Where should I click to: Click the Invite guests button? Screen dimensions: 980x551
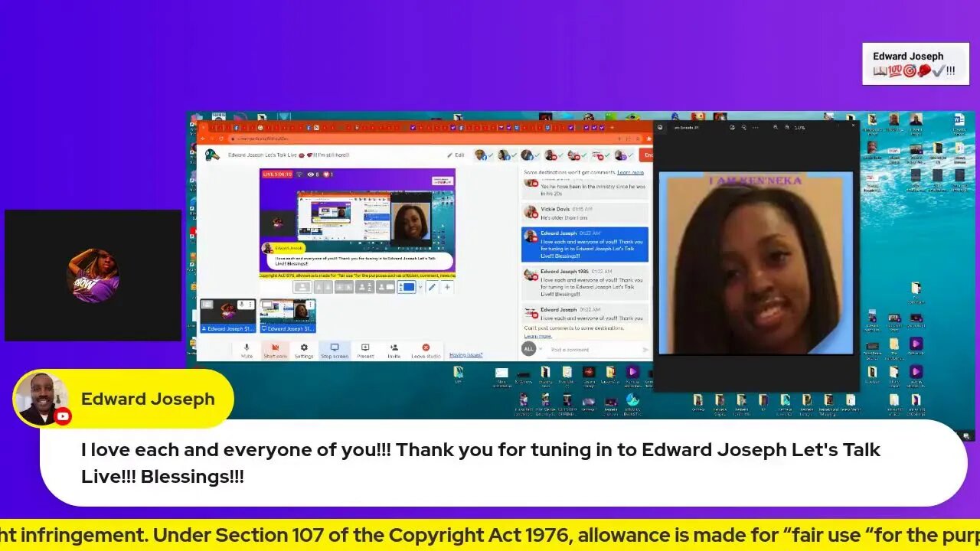[x=394, y=350]
